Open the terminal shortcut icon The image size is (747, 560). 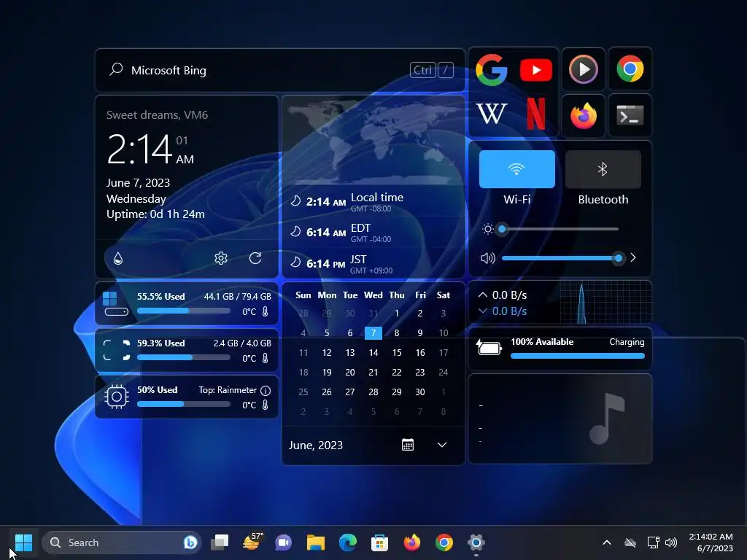tap(630, 115)
